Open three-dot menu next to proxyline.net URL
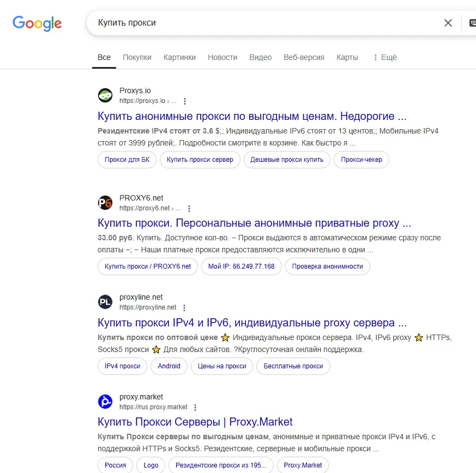476x473 pixels. (184, 308)
